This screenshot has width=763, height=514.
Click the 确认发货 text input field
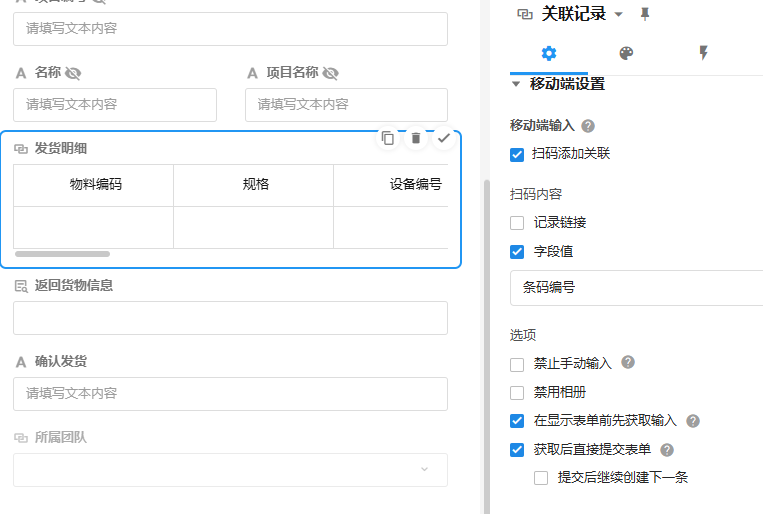(x=230, y=394)
